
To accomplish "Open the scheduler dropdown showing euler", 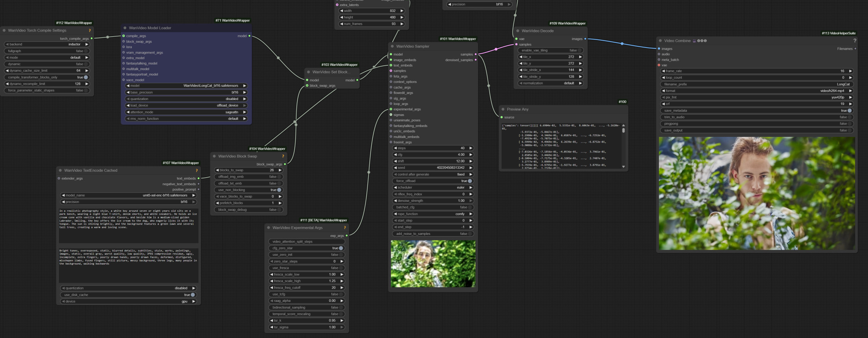I will pyautogui.click(x=433, y=188).
